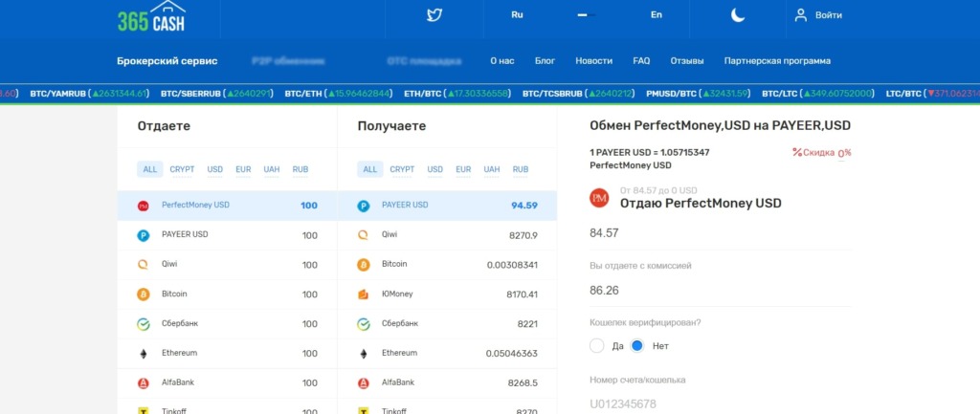Choose Сбербанк 8221 row in Получаете

click(448, 324)
